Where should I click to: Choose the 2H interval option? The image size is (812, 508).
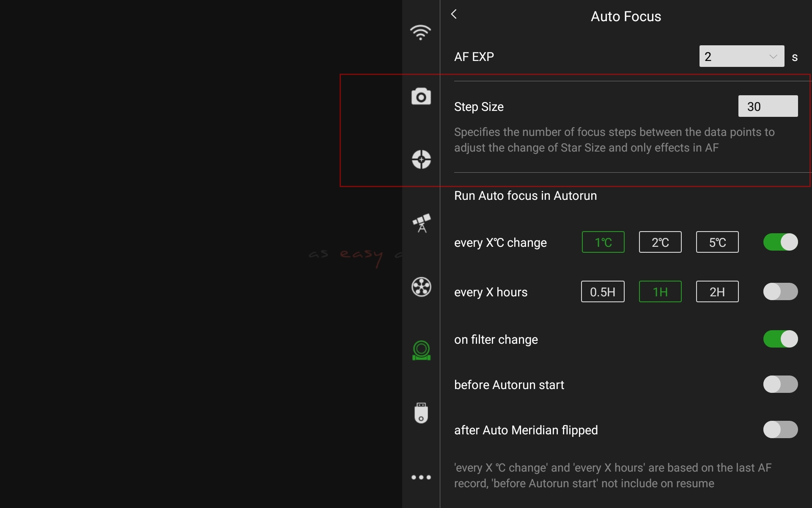[x=717, y=292]
